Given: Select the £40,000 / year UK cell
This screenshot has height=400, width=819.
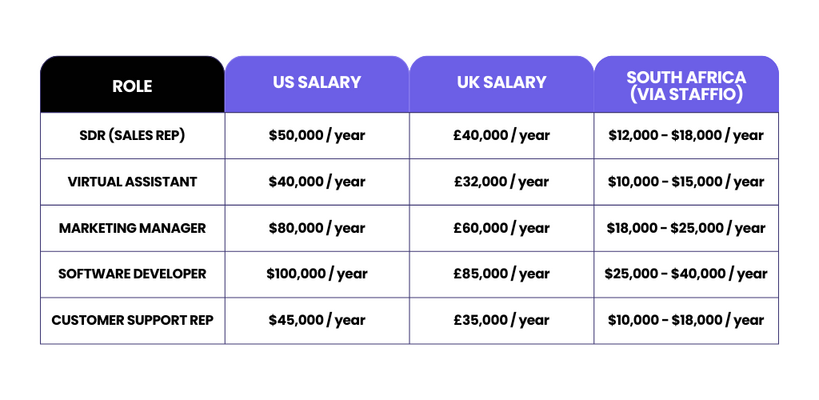Looking at the screenshot, I should coord(501,135).
